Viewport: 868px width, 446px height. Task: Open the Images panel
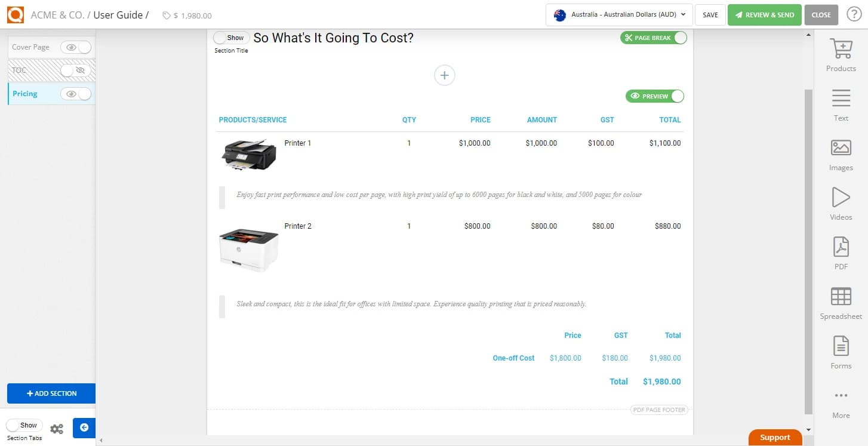[841, 153]
